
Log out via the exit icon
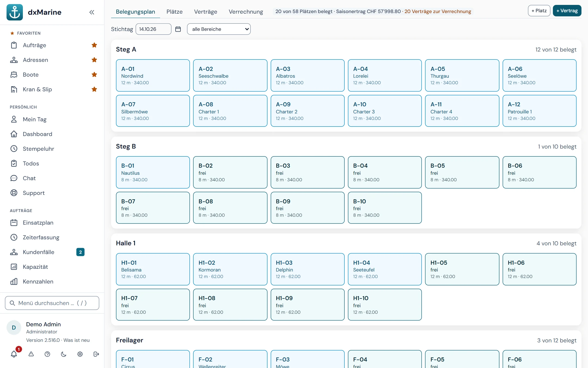coord(96,354)
